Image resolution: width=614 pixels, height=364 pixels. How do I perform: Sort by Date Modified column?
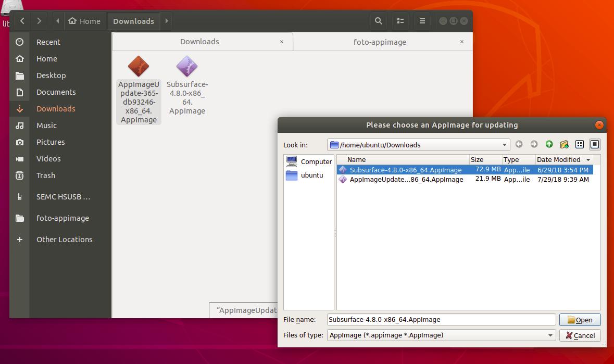tap(564, 160)
